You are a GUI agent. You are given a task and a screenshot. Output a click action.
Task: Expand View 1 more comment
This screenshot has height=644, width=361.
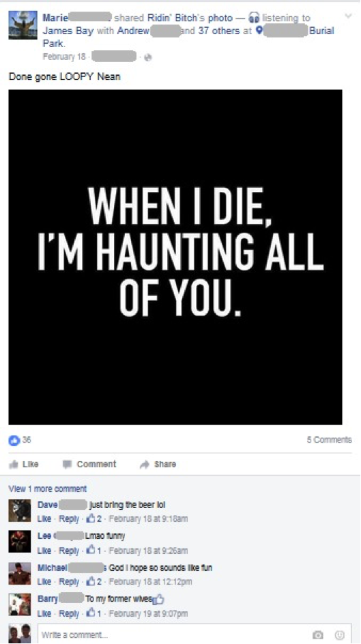point(48,489)
